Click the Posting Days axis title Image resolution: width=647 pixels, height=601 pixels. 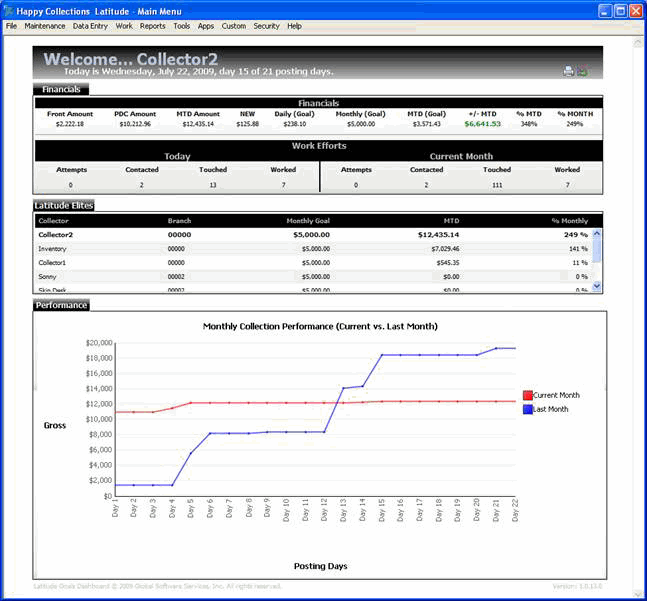(321, 566)
